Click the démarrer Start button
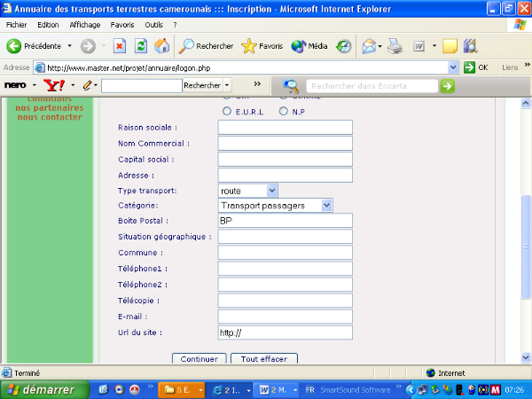Screen dimensions: 532x399 tap(45, 389)
